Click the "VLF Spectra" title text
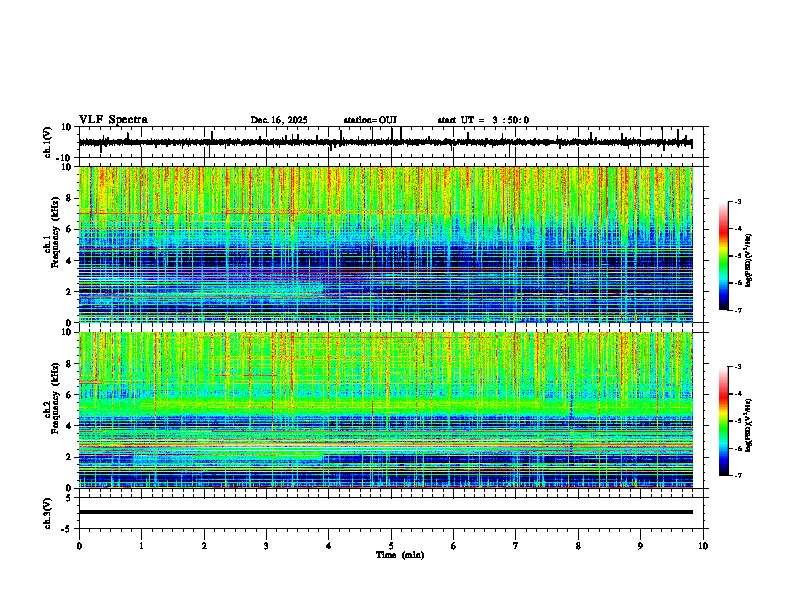This screenshot has height=612, width=792. tap(113, 120)
